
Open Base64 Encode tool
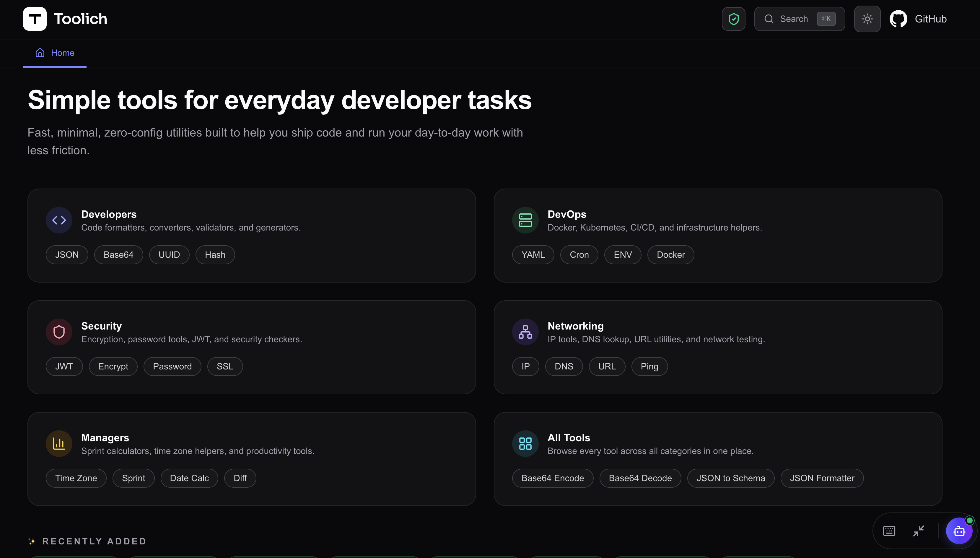553,478
